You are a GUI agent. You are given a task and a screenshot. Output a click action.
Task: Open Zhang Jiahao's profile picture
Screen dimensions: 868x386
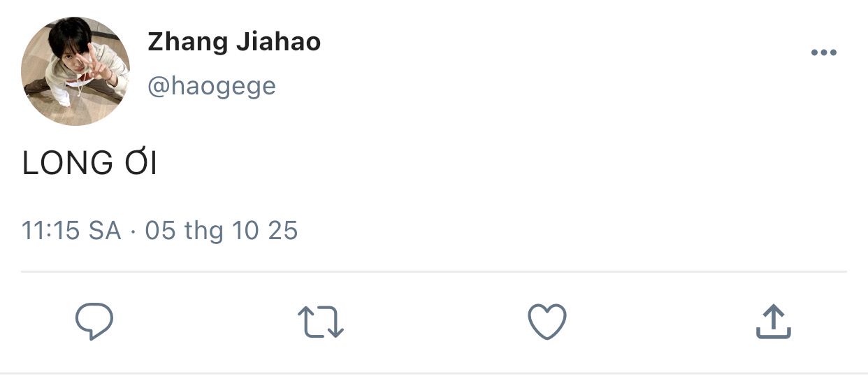(x=75, y=71)
